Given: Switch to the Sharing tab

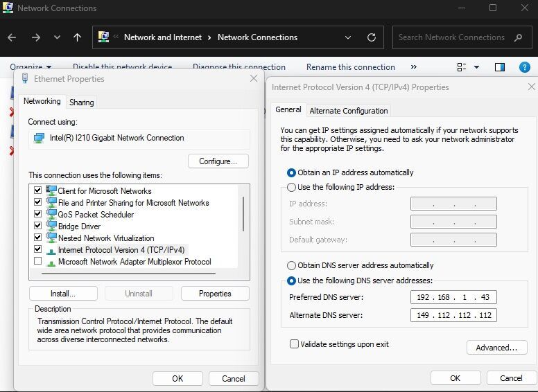Looking at the screenshot, I should click(x=81, y=102).
